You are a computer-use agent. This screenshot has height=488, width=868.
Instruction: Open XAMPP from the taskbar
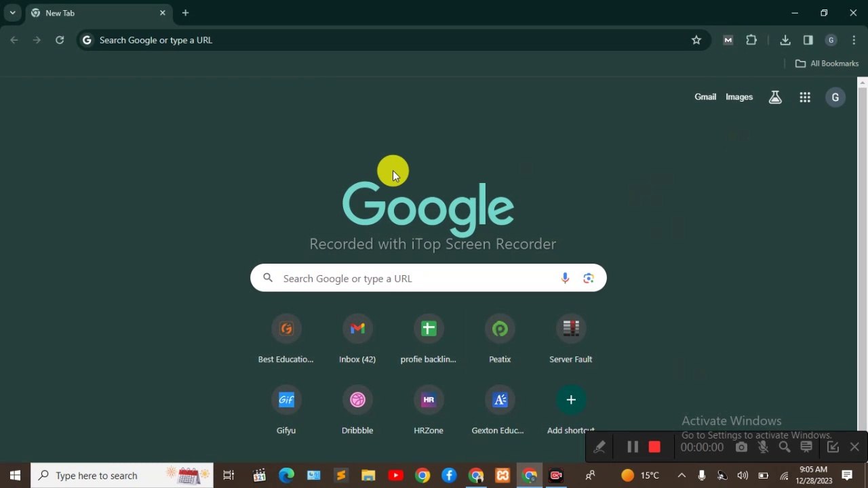[x=502, y=475]
